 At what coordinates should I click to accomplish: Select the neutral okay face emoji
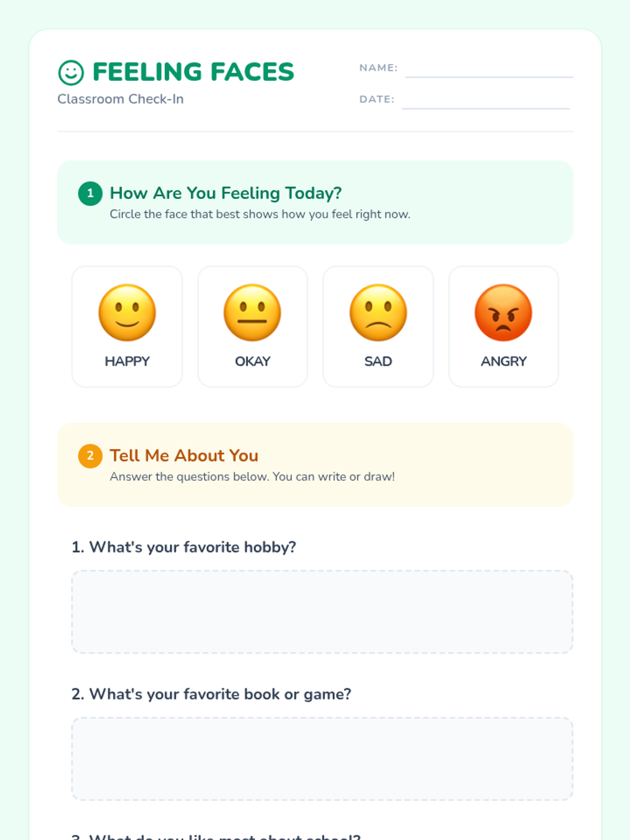tap(253, 313)
